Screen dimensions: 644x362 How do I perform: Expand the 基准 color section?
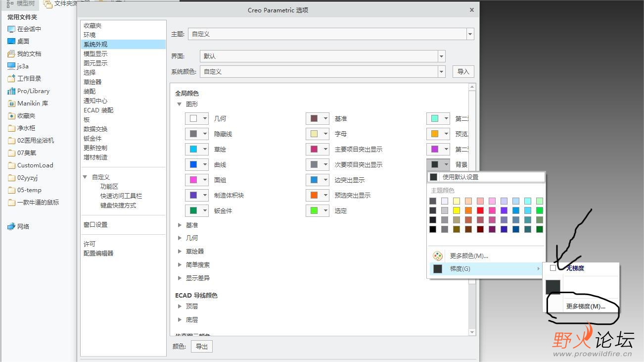click(x=180, y=225)
